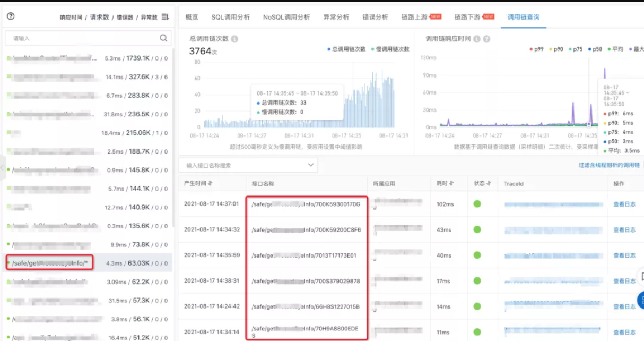Click 查看日志 for the 43ms row
Screen dimensions: 644x341
(624, 230)
